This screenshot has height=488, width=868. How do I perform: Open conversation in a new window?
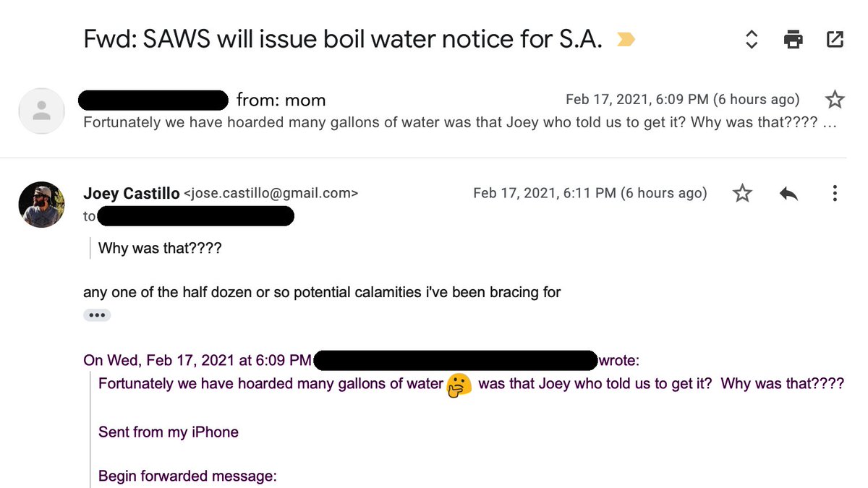(835, 40)
